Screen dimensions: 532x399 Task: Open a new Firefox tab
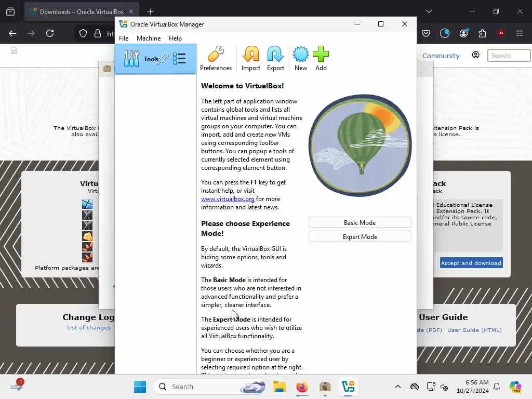click(150, 12)
